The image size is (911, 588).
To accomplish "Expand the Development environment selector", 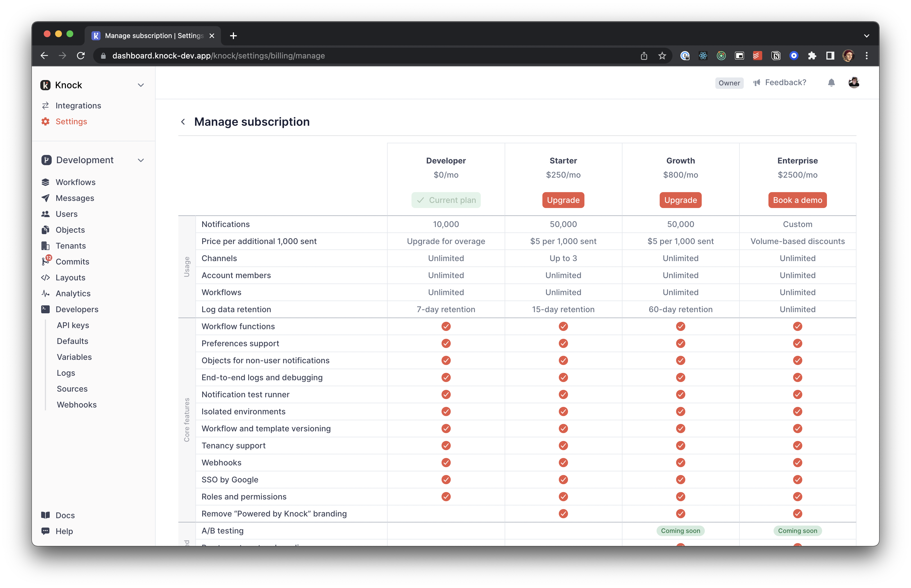I will click(x=141, y=160).
